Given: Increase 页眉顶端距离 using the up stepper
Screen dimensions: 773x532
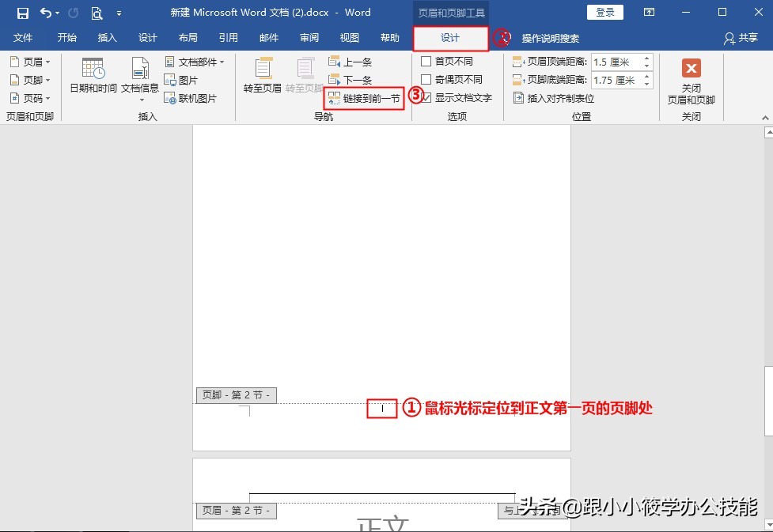Looking at the screenshot, I should pyautogui.click(x=647, y=57).
